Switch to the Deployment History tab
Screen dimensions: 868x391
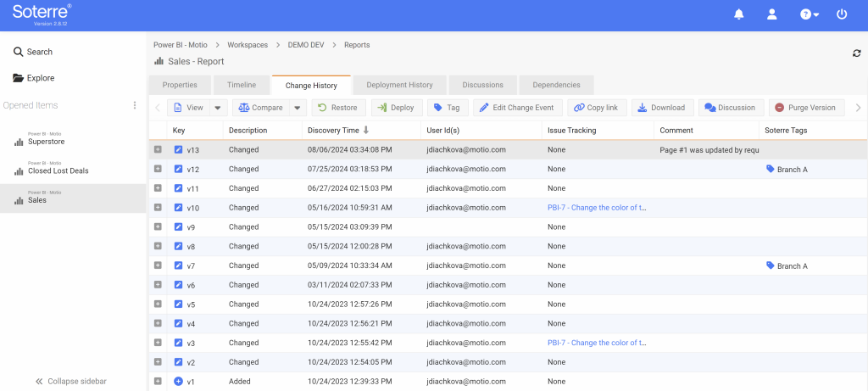[399, 85]
